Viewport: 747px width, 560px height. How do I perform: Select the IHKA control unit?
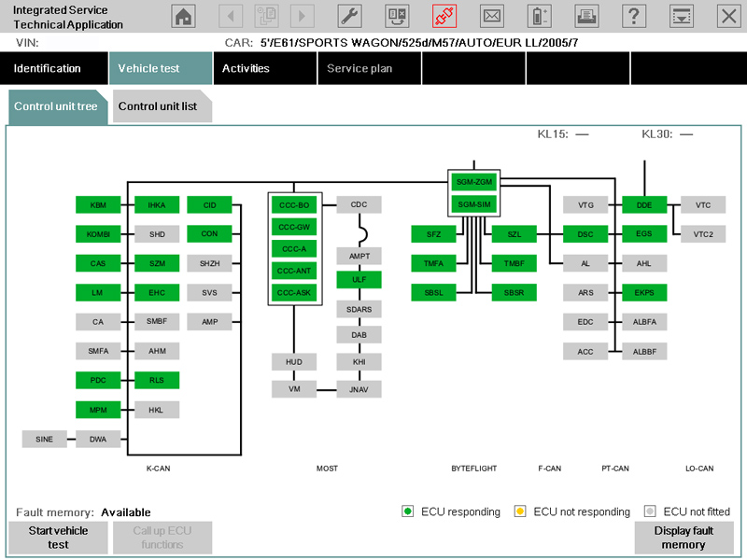(x=157, y=205)
